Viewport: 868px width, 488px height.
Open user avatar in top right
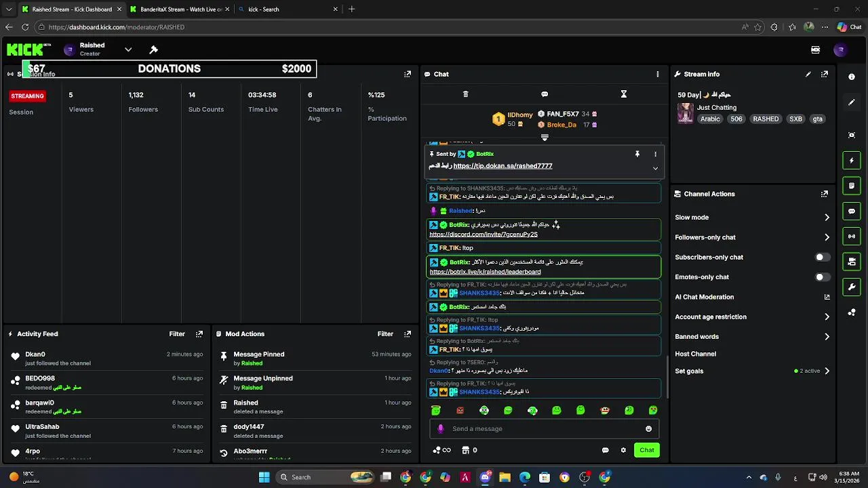[840, 49]
